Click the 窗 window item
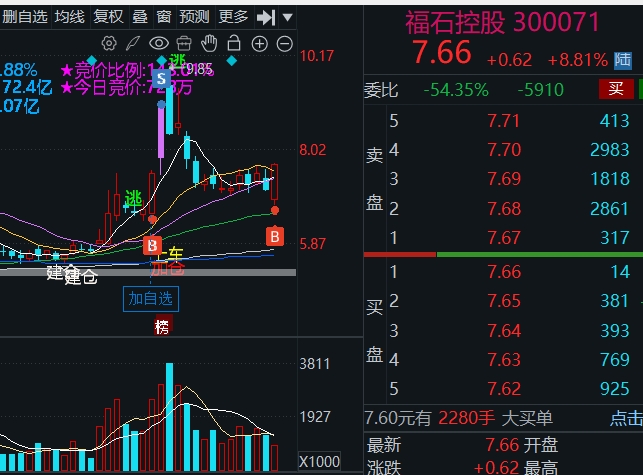This screenshot has height=475, width=643. coord(163,17)
